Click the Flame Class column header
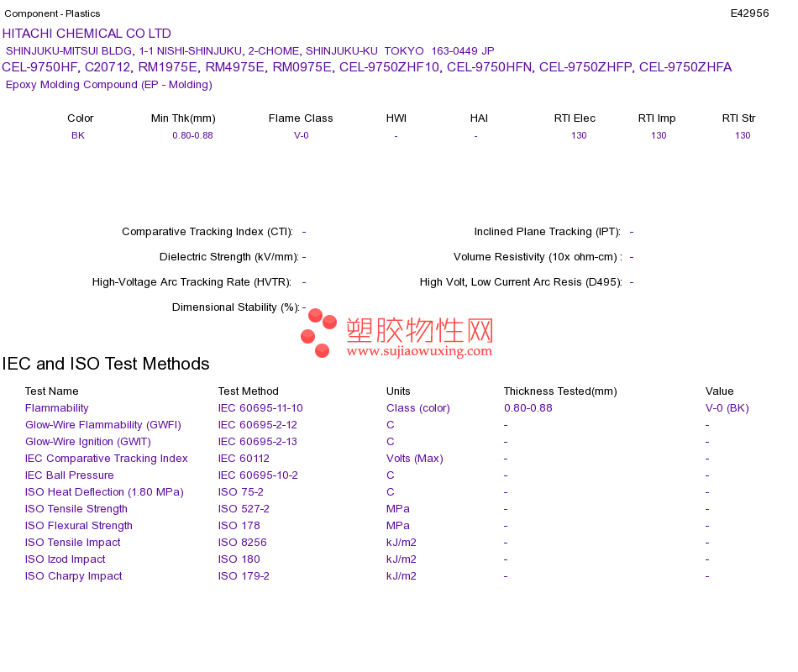The height and width of the screenshot is (672, 798). pyautogui.click(x=301, y=118)
